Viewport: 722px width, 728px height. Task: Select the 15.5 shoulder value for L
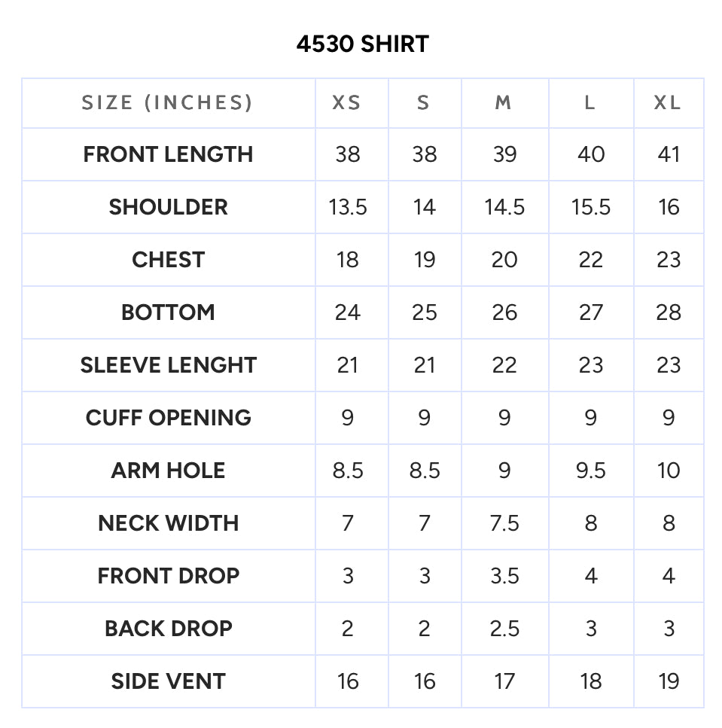(590, 207)
